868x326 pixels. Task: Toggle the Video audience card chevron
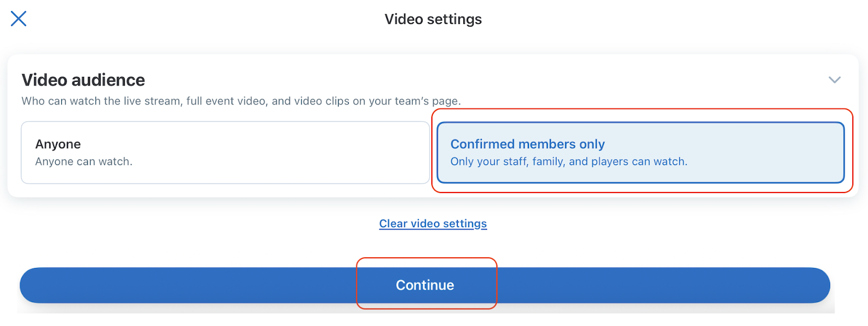coord(834,80)
